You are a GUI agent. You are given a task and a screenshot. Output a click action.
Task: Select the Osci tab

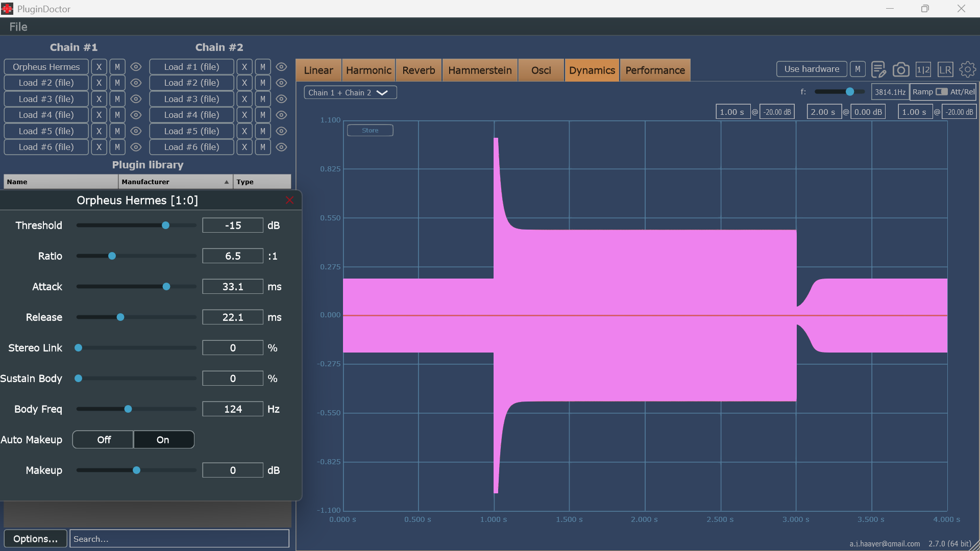click(541, 70)
